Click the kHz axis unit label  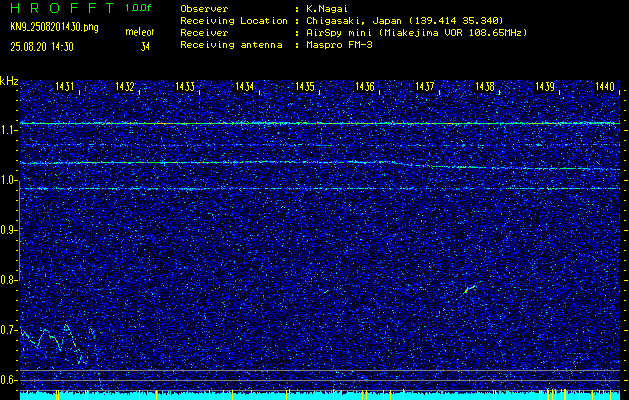[9, 81]
